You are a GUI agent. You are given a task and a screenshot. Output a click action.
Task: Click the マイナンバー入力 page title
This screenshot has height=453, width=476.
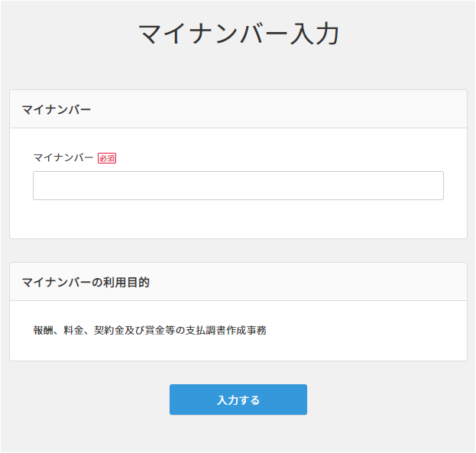click(238, 34)
